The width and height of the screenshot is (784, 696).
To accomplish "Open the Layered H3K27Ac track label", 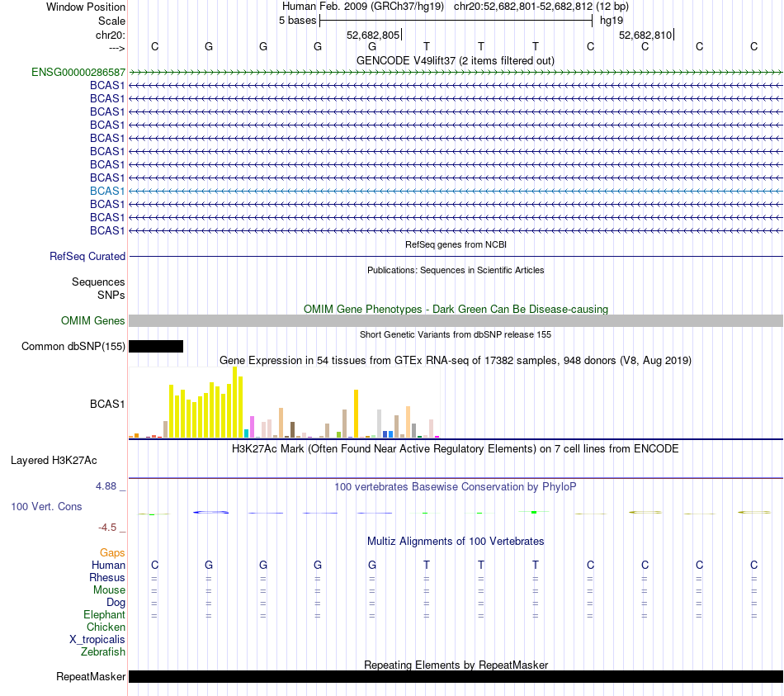I will point(54,461).
